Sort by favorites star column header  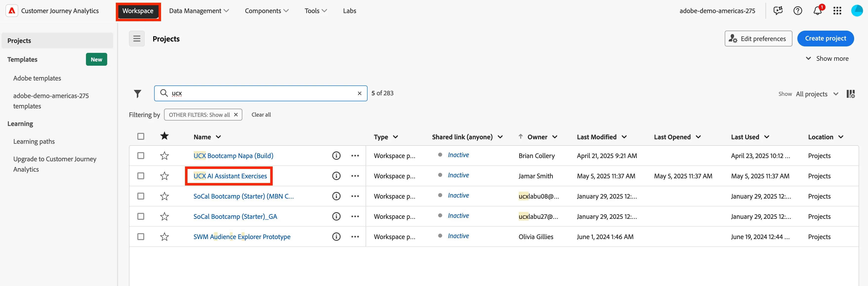click(165, 136)
